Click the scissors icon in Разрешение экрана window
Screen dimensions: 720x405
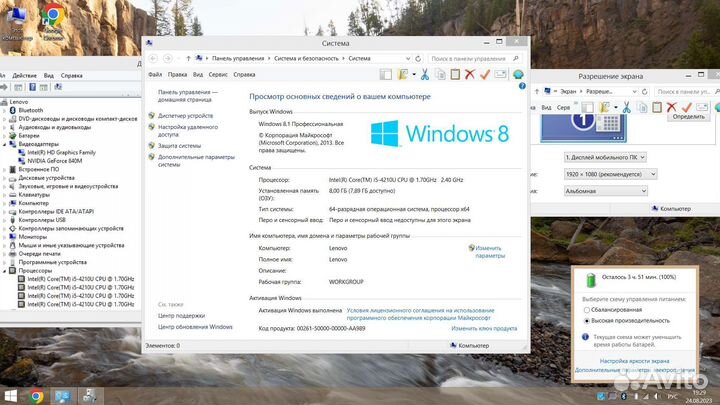coord(626,107)
